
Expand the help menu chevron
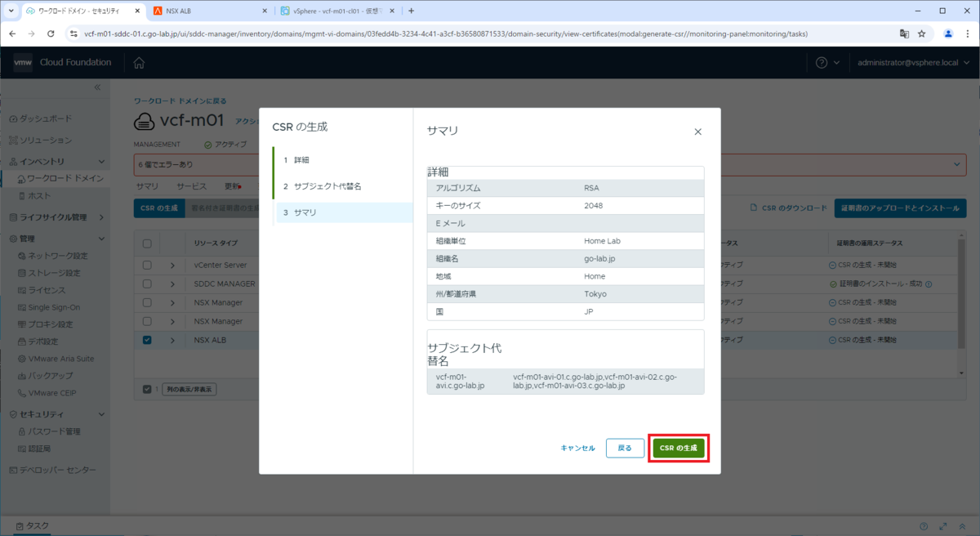pyautogui.click(x=836, y=63)
